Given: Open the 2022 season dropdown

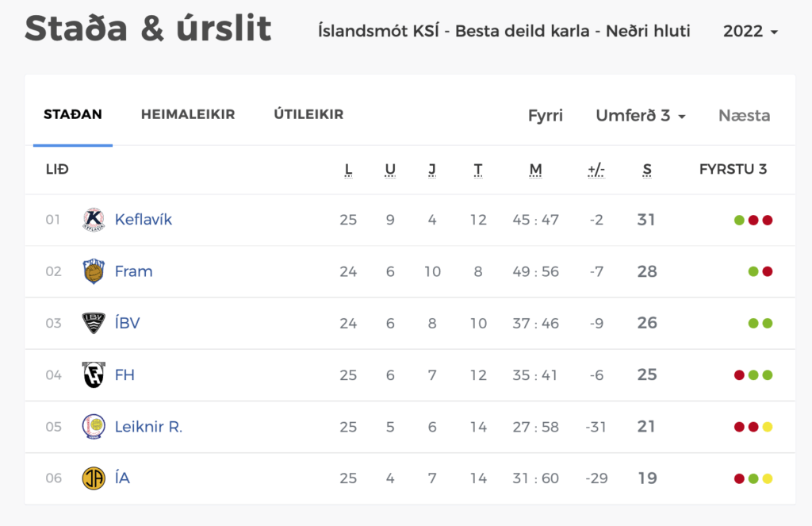Looking at the screenshot, I should 750,31.
